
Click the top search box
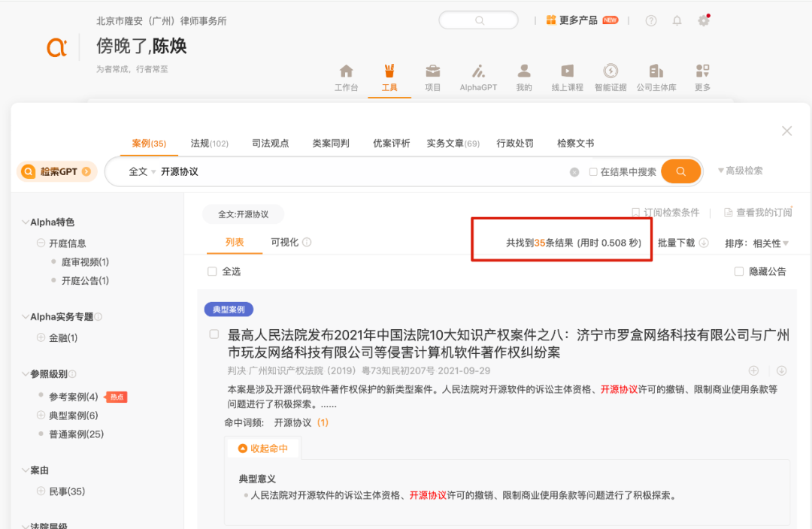[478, 20]
